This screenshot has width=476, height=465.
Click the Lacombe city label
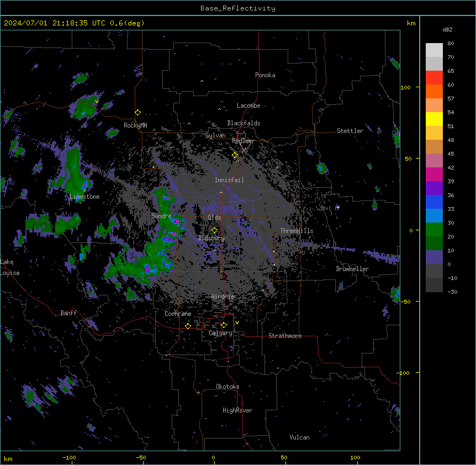pos(248,105)
